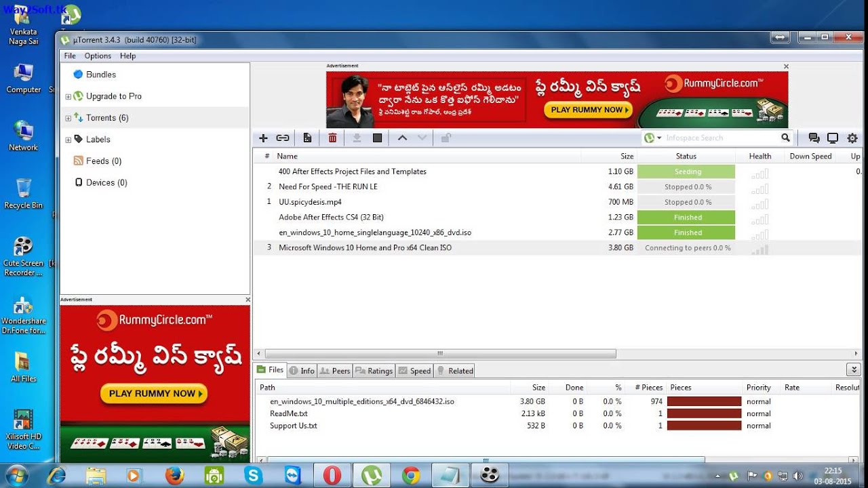This screenshot has width=868, height=488.
Task: Select en_windows_10_home_singlelanguage torrent
Action: (375, 232)
